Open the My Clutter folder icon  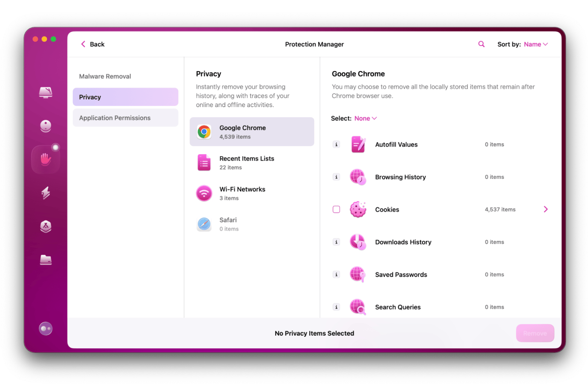pos(46,260)
